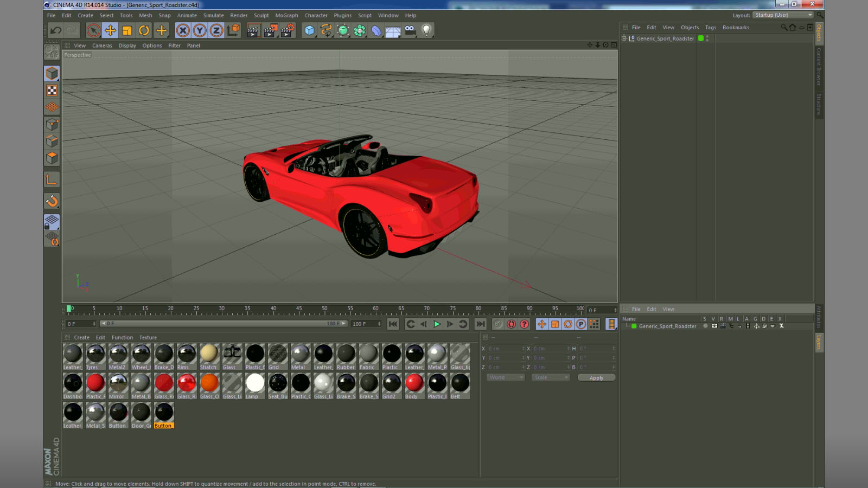868x488 pixels.
Task: Add a NURBS generator object
Action: (x=343, y=30)
